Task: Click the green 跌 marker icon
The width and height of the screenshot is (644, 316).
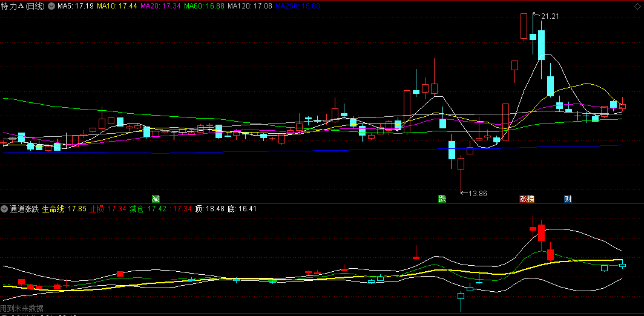Action: (442, 199)
